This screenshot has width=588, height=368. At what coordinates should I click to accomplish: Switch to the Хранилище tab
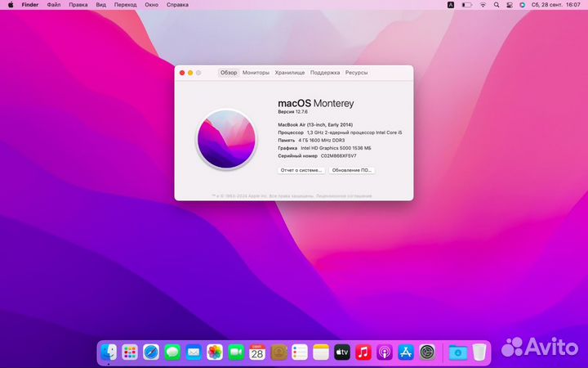pyautogui.click(x=289, y=73)
